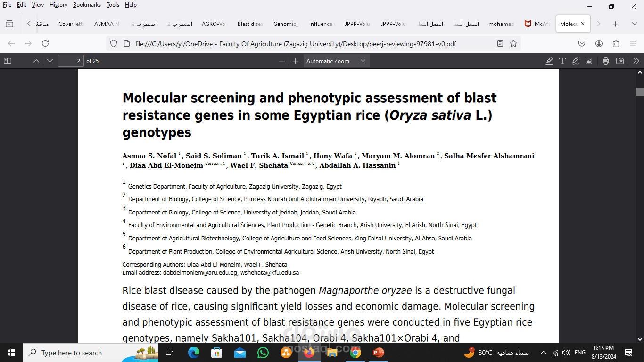Print the PDF document
This screenshot has width=644, height=362.
(606, 61)
